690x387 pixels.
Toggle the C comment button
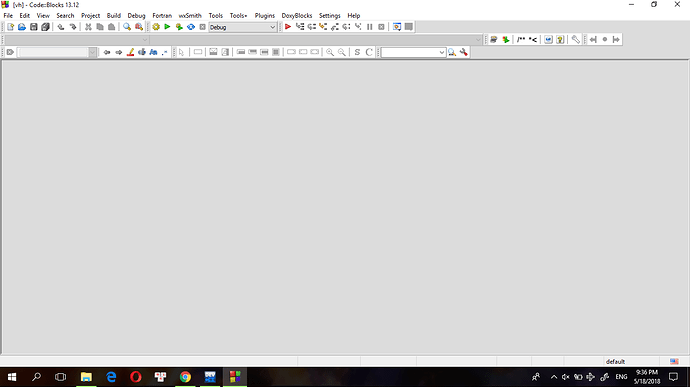pyautogui.click(x=369, y=52)
